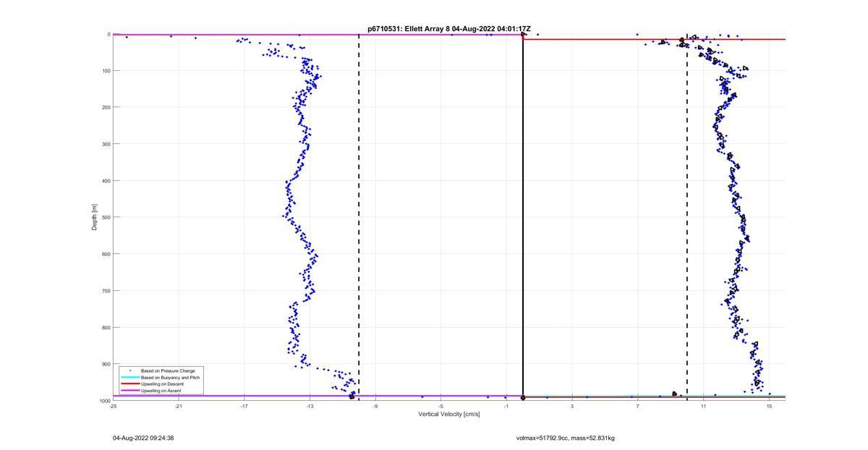Viewport: 868px width, 450px height.
Task: Click the 'Vertical Velocity [cm/s]' axis label
Action: click(449, 415)
